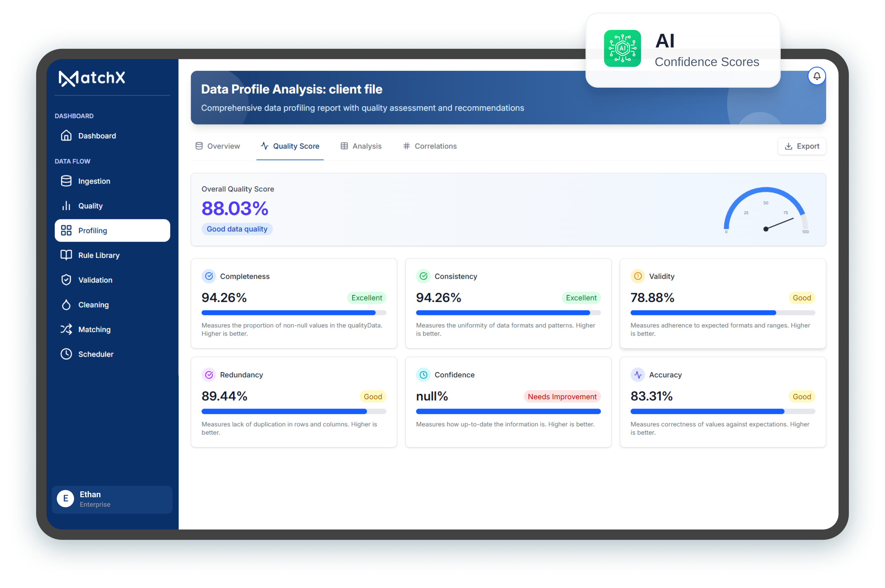Open the Ingestion section in the sidebar
The height and width of the screenshot is (588, 885).
pyautogui.click(x=66, y=181)
